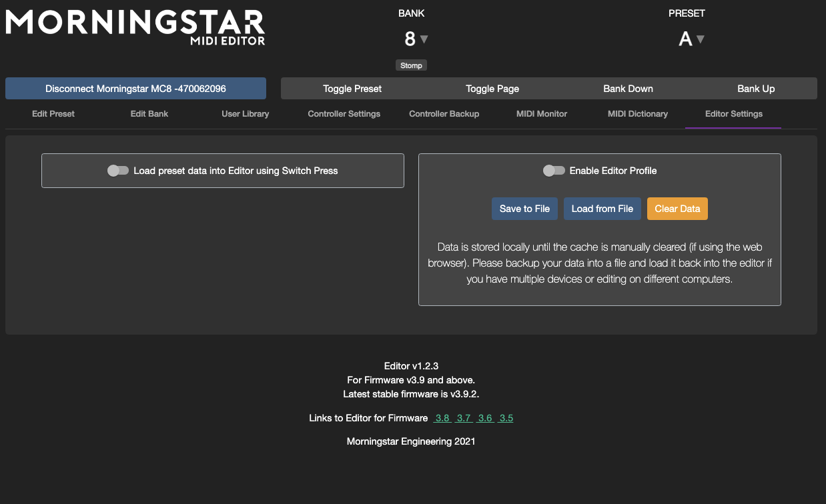Click Bank Up

[x=755, y=89]
